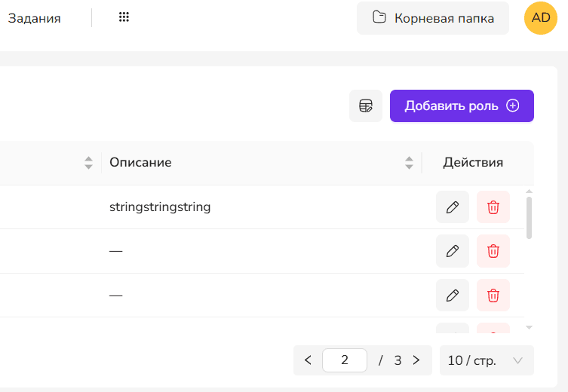Click the Добавить роль button

click(x=462, y=106)
